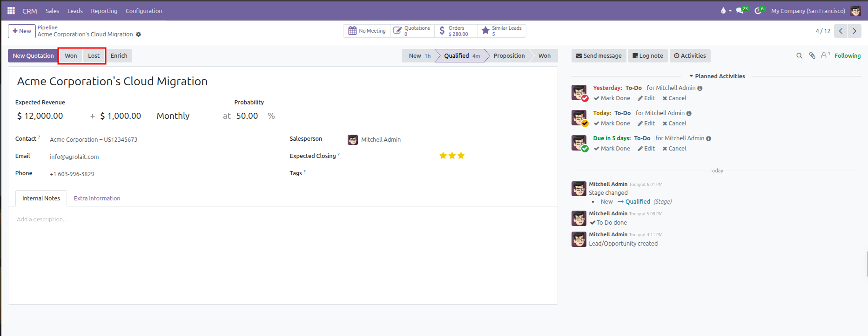Open the apps grid menu icon
This screenshot has width=868, height=336.
coord(11,10)
